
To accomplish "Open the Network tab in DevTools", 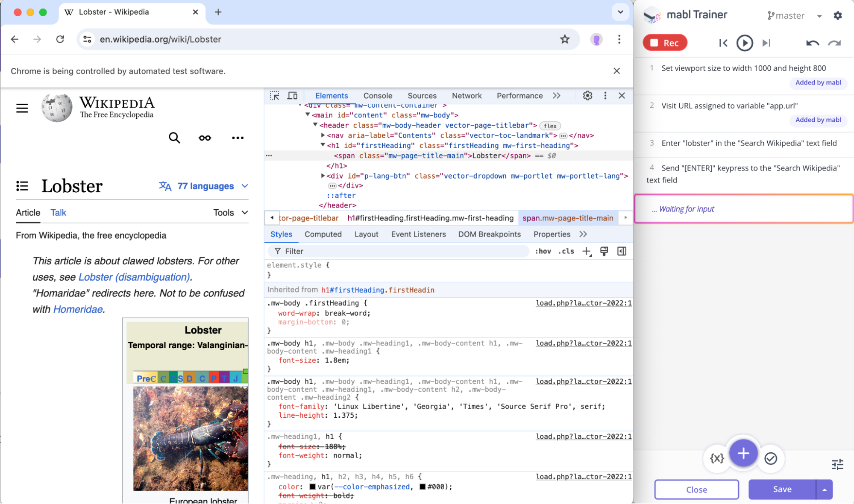I will point(467,96).
